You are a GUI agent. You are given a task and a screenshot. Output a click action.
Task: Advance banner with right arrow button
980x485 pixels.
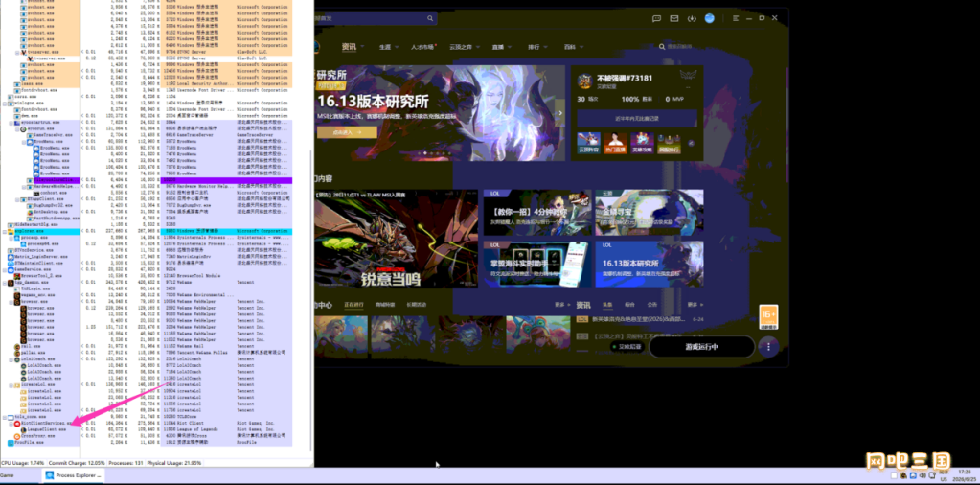[560, 113]
